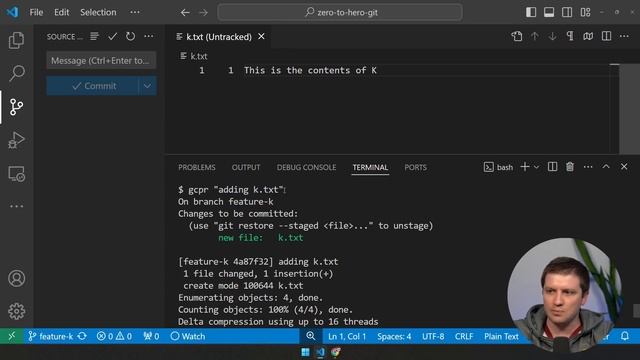Open the Search view in activity bar
The height and width of the screenshot is (360, 640).
[16, 73]
